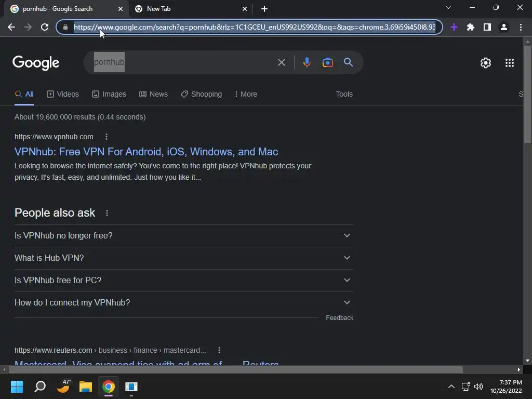Reload the current page
This screenshot has width=532, height=399.
coord(45,27)
